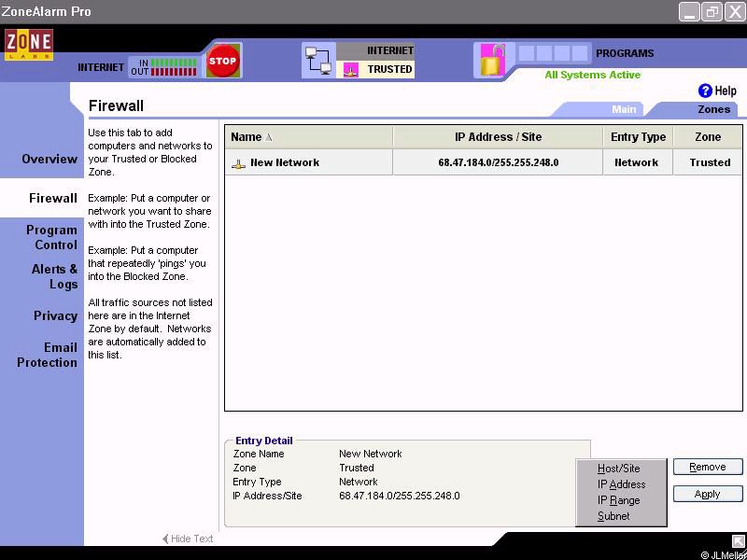Click the Remove button

(708, 467)
